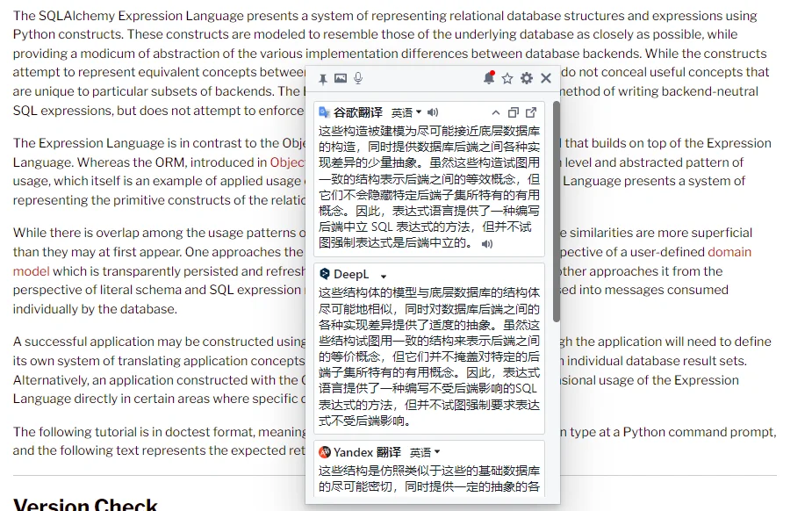Open Yandex 英语 language dropdown
This screenshot has height=511, width=812.
point(426,452)
